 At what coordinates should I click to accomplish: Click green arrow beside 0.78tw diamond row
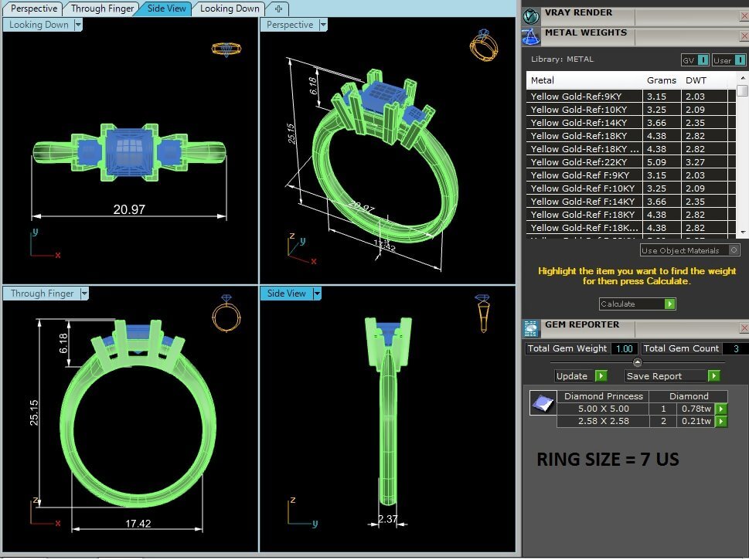pos(720,409)
